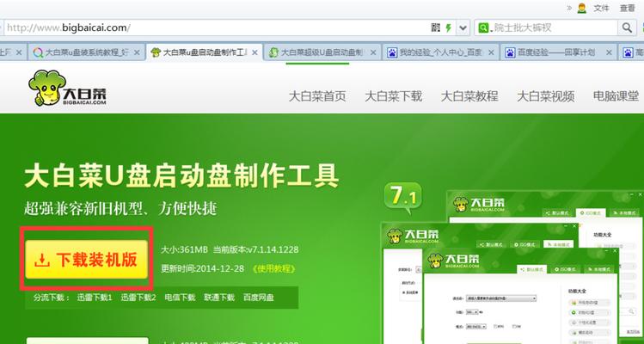
Task: Go to 大白菜首页 in navigation
Action: coord(317,96)
